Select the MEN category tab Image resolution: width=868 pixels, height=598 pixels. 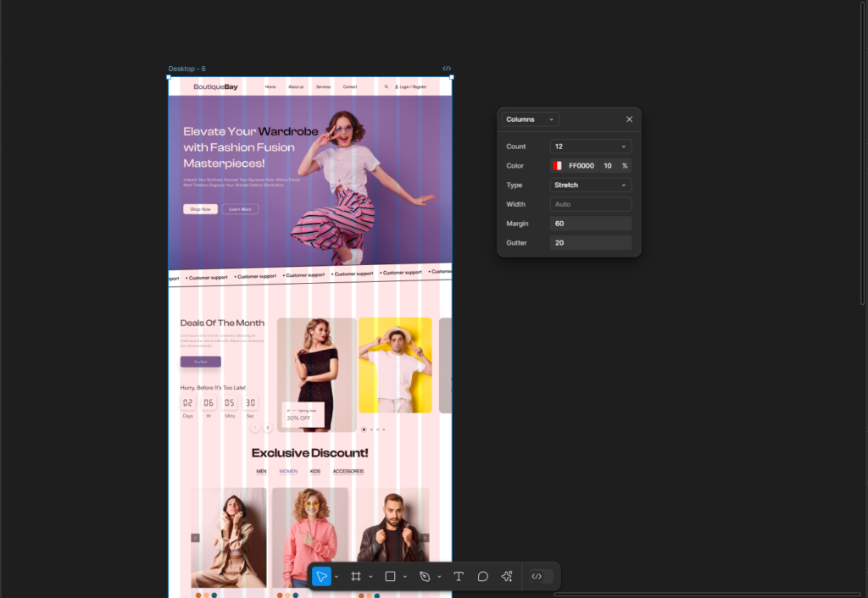pos(261,471)
